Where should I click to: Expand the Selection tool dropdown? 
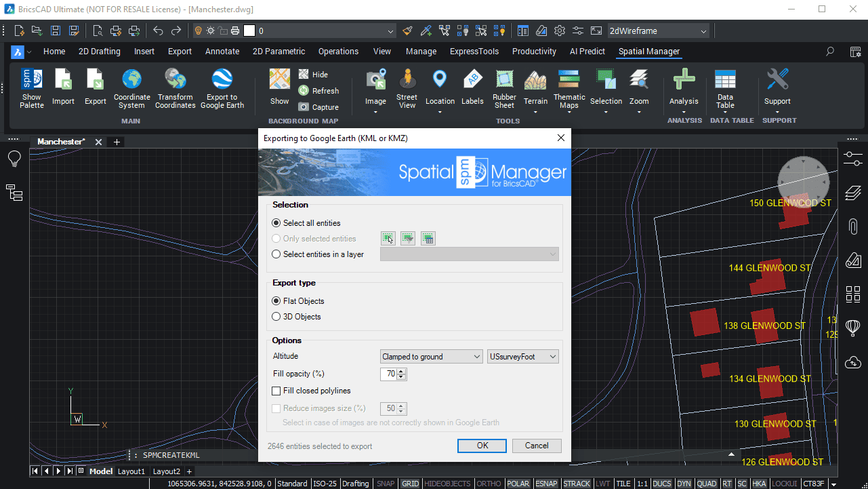606,112
